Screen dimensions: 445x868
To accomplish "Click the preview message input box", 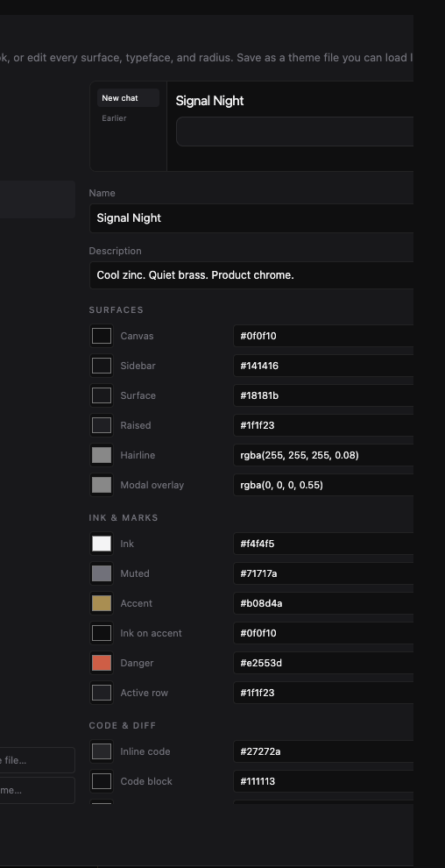I will (x=294, y=132).
